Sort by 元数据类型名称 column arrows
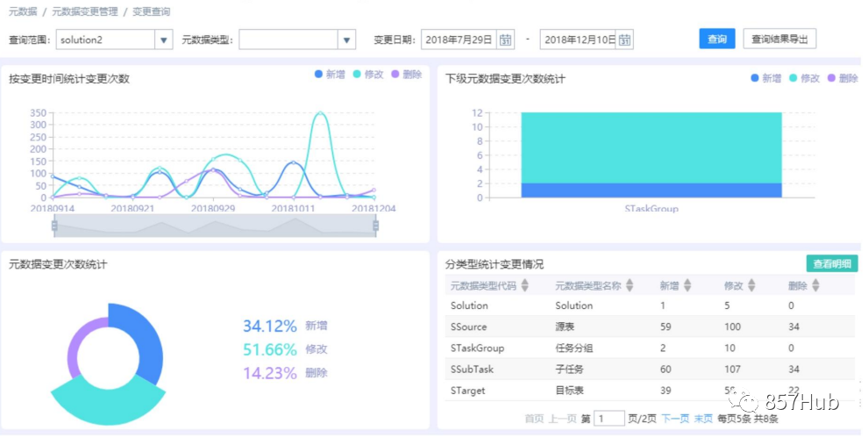The height and width of the screenshot is (438, 868). [630, 285]
